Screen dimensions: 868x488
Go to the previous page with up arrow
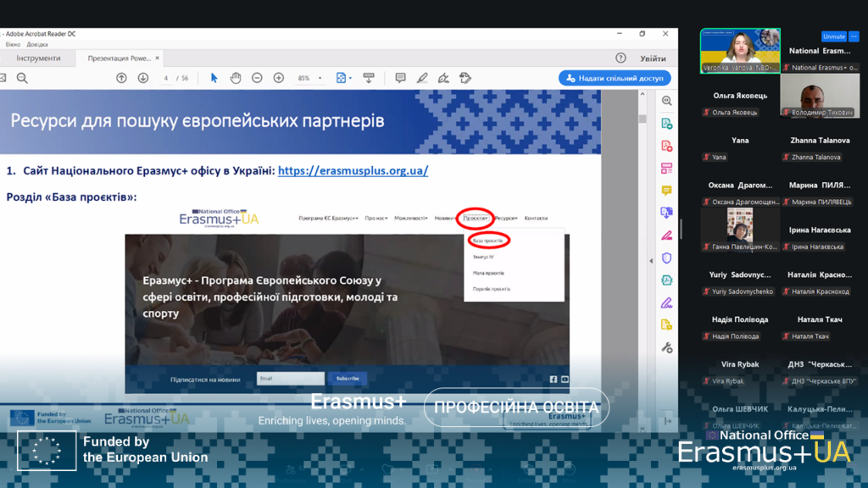(121, 78)
